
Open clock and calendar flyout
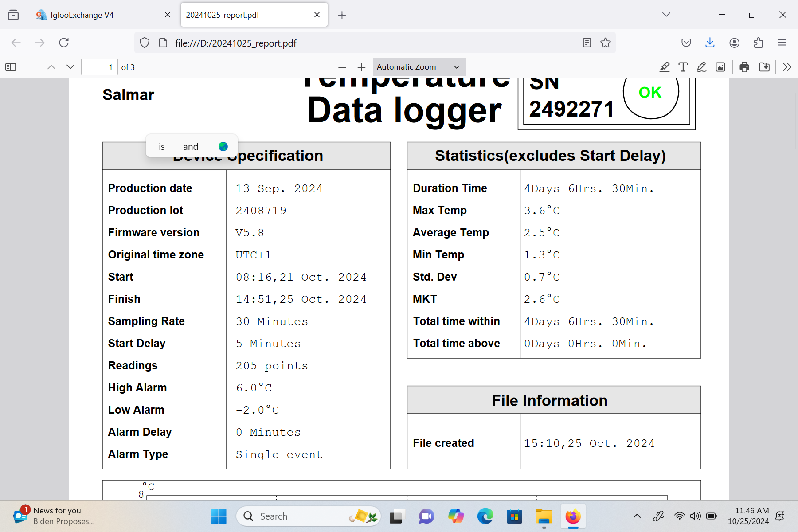pyautogui.click(x=748, y=516)
